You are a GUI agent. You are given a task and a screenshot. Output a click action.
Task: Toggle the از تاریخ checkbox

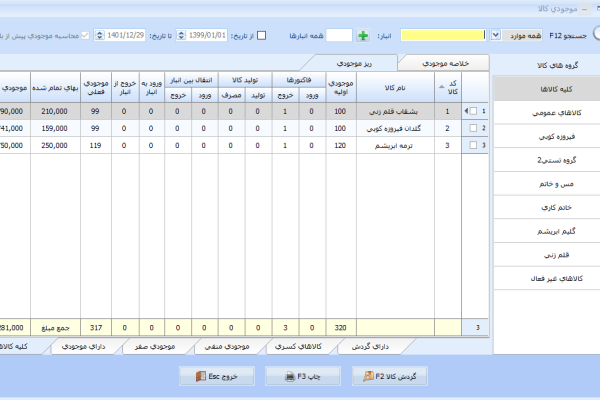[261, 36]
